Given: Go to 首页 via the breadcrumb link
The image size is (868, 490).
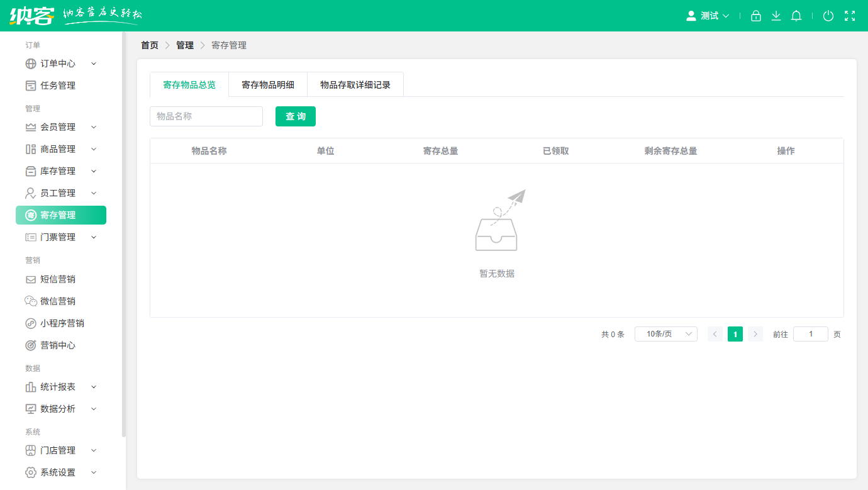Looking at the screenshot, I should click(x=149, y=45).
